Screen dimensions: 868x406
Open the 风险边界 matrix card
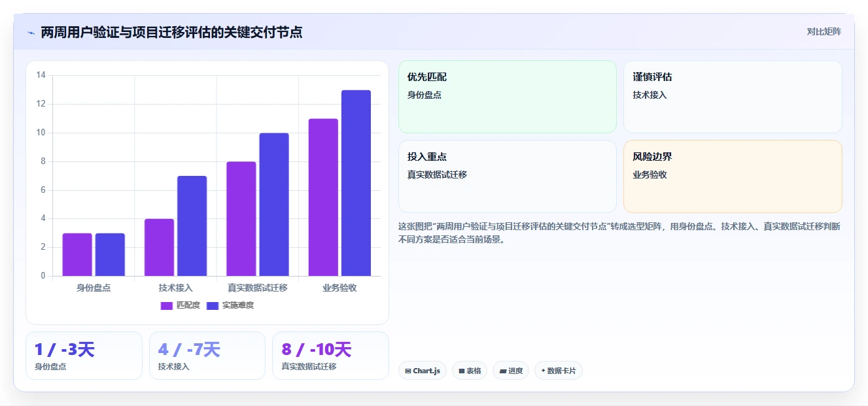click(733, 177)
